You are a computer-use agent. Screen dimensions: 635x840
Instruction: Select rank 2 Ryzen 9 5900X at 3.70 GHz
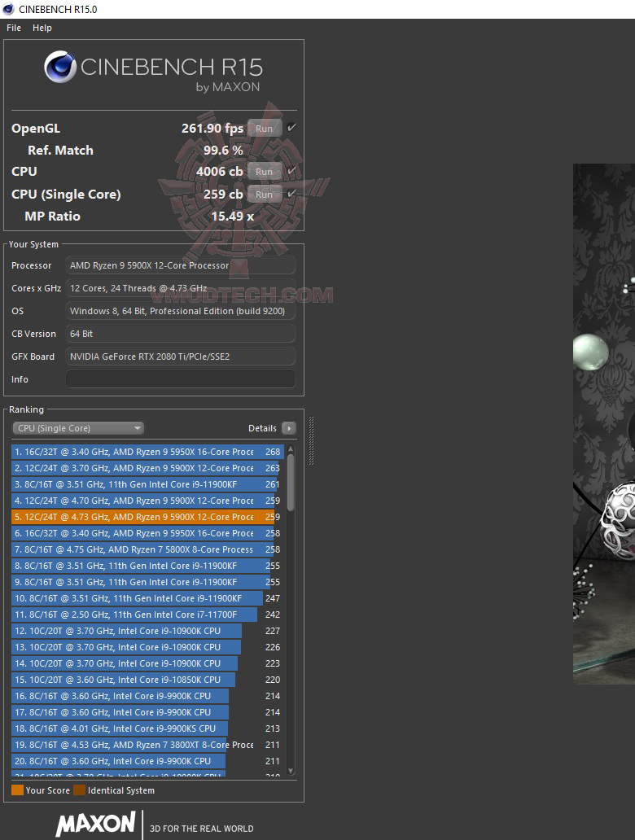click(x=147, y=468)
